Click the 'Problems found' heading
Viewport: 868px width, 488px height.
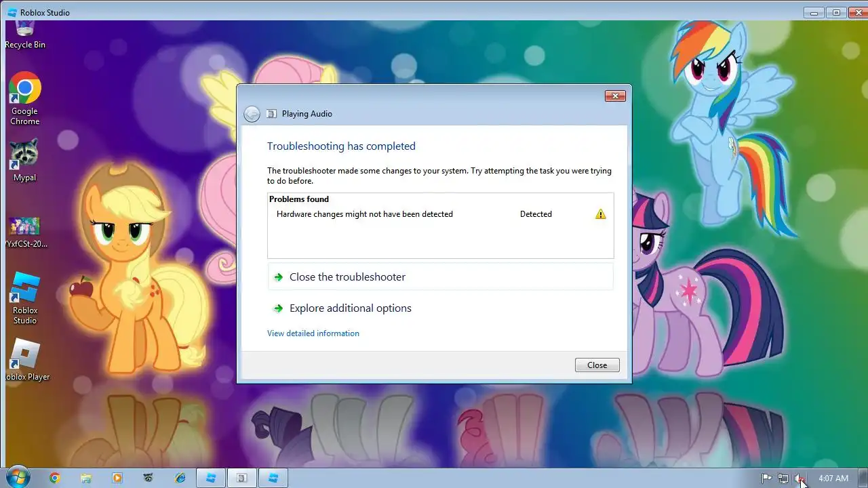[299, 199]
